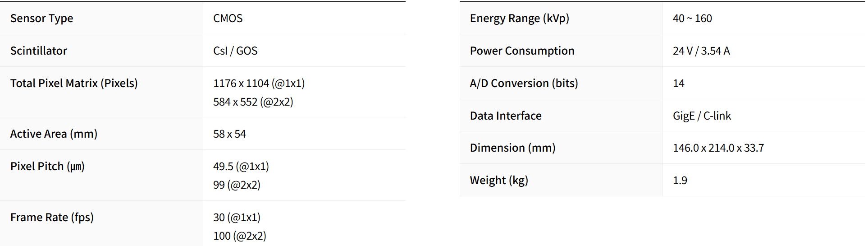The height and width of the screenshot is (246, 868).
Task: Click the Data Interface label
Action: (506, 116)
